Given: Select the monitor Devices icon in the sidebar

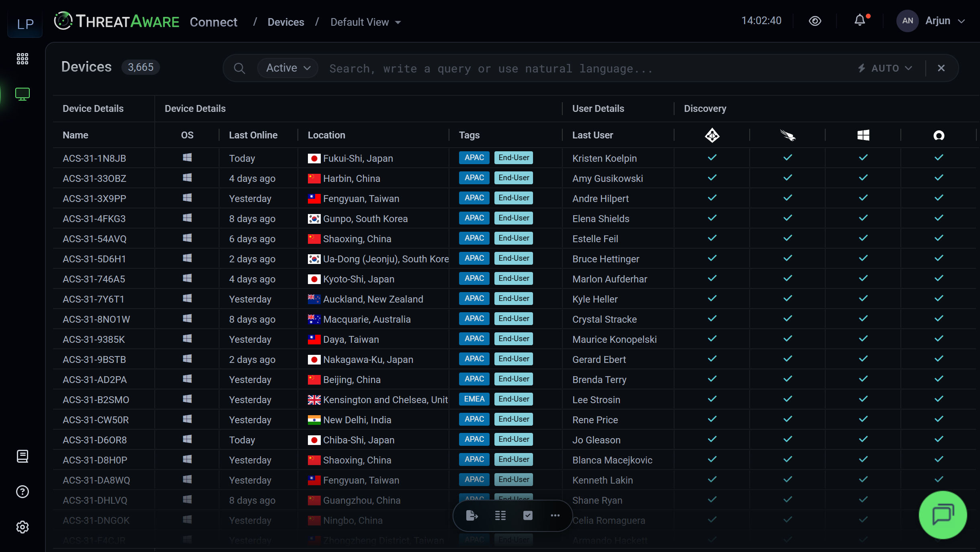Looking at the screenshot, I should (x=23, y=94).
